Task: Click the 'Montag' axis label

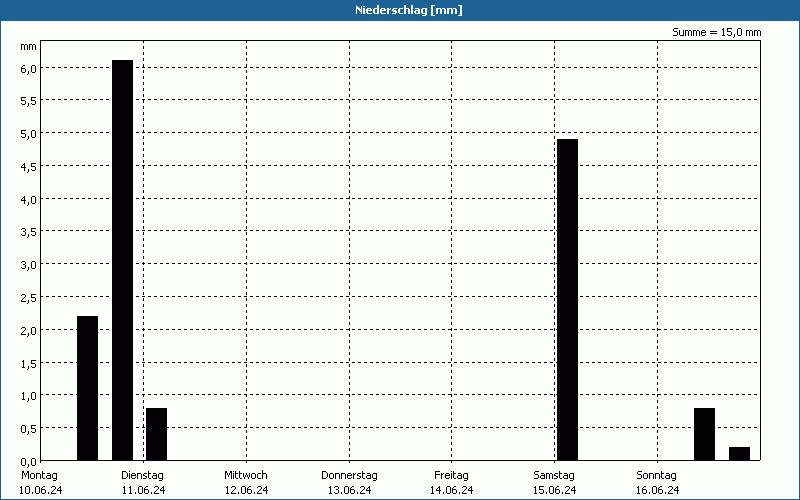Action: pyautogui.click(x=39, y=475)
